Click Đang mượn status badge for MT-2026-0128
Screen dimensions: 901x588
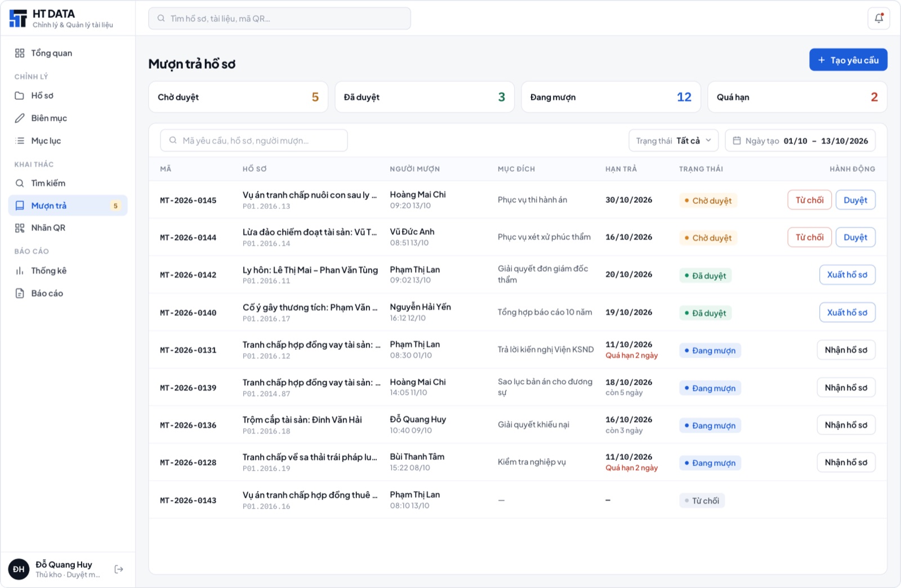coord(710,463)
